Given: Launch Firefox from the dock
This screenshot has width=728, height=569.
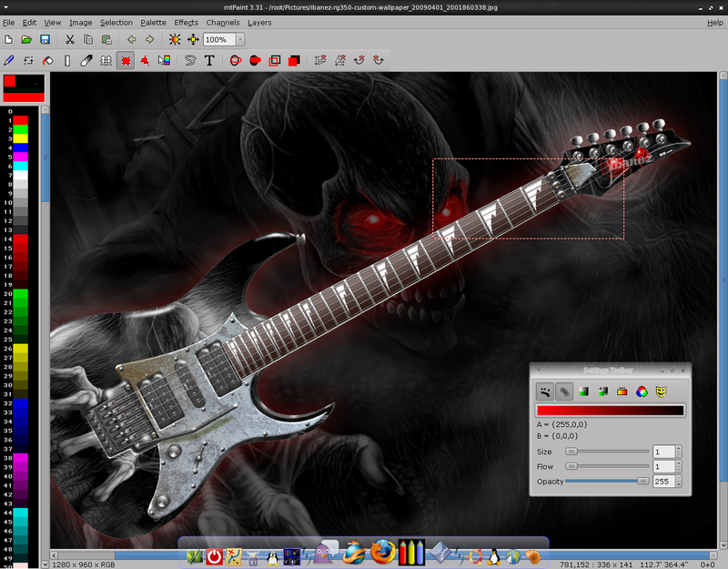Looking at the screenshot, I should tap(382, 552).
